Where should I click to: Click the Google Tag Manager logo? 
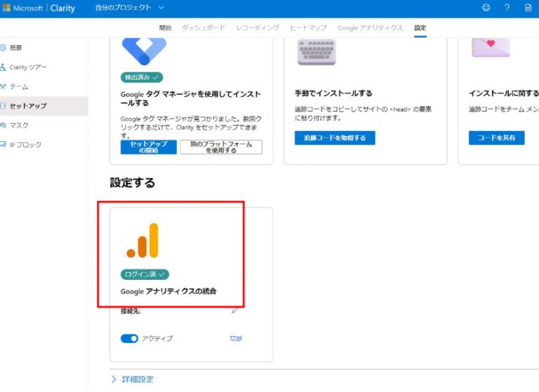point(145,51)
